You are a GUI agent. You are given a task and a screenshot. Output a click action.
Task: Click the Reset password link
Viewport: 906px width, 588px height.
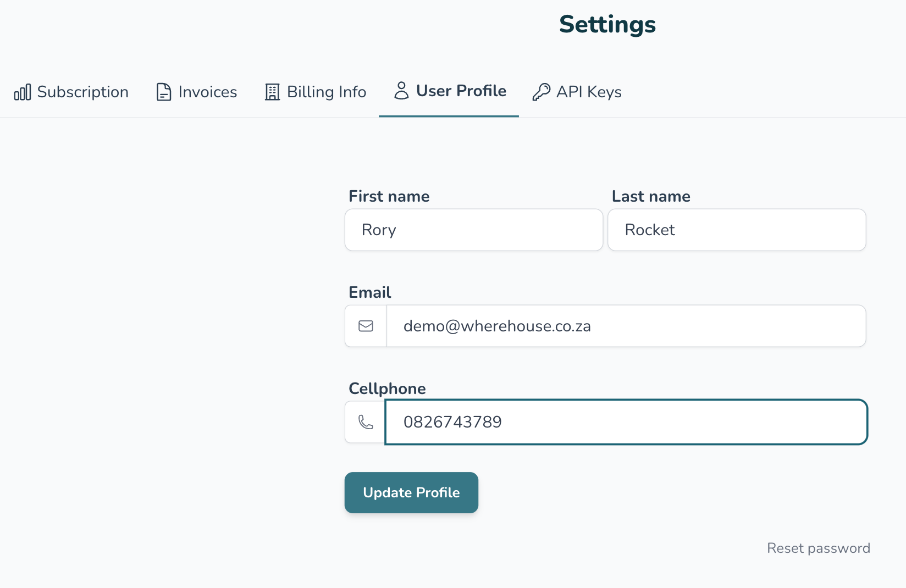pyautogui.click(x=818, y=548)
